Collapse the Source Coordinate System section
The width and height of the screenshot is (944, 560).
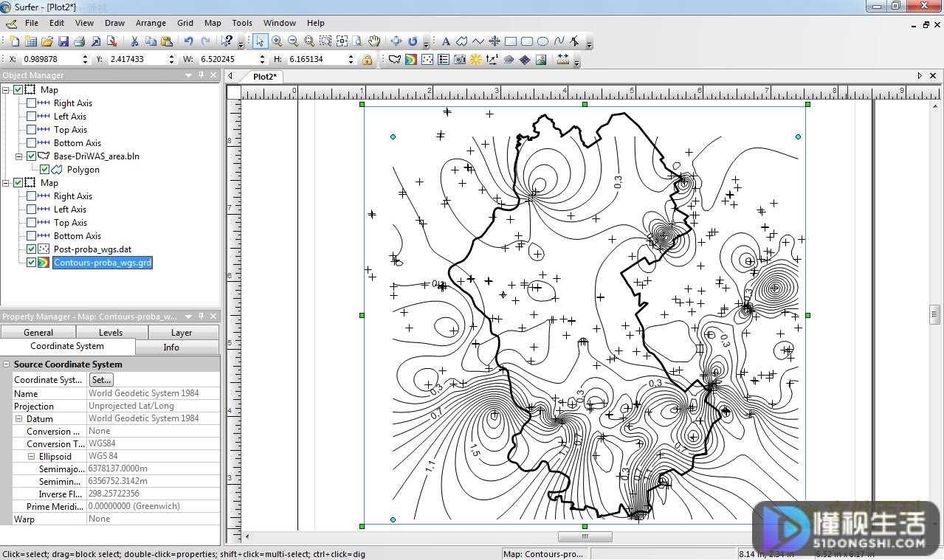7,364
